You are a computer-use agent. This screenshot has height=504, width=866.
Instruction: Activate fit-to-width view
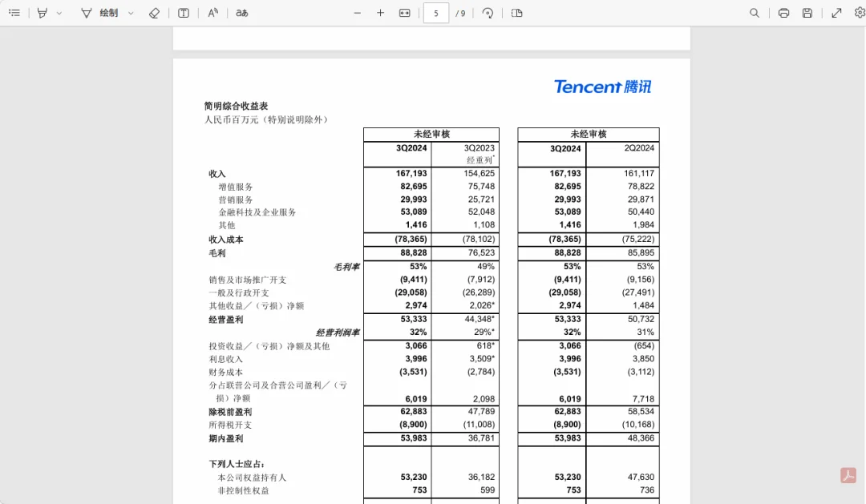(x=404, y=13)
